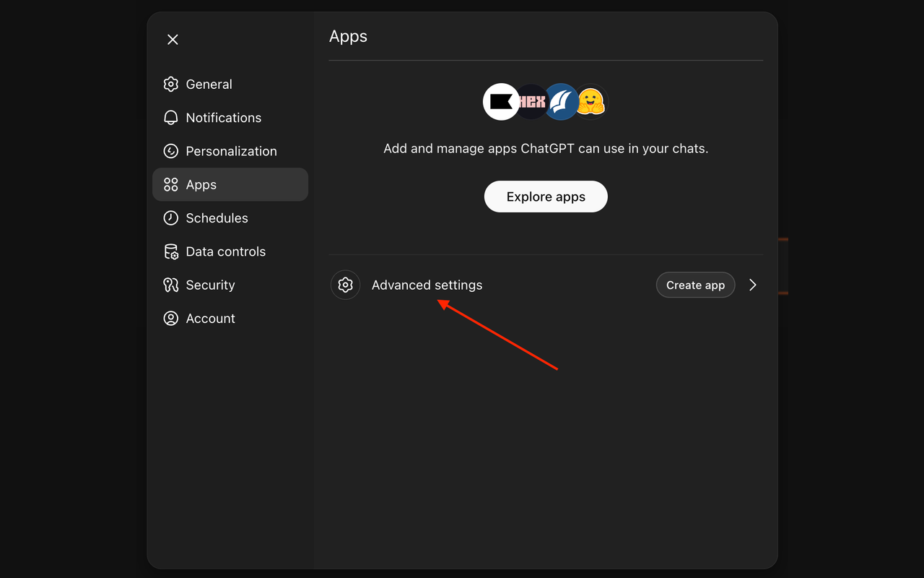Image resolution: width=924 pixels, height=578 pixels.
Task: Click the Create app button
Action: 695,285
